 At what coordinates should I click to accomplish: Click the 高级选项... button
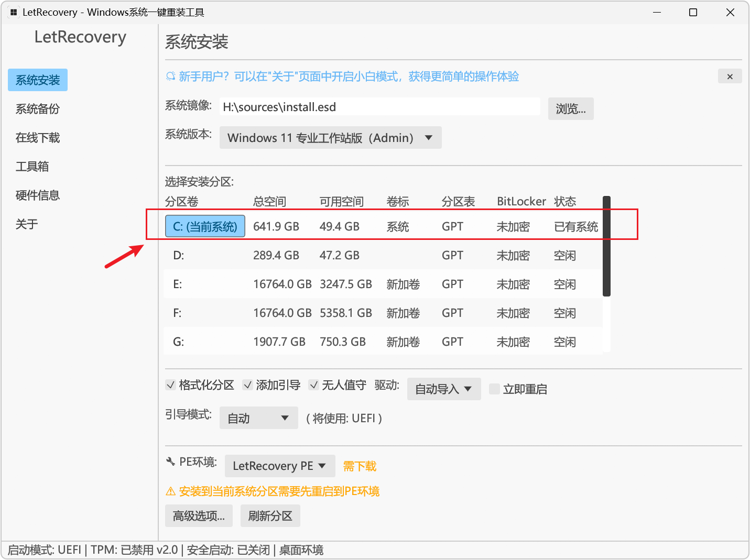[x=199, y=516]
